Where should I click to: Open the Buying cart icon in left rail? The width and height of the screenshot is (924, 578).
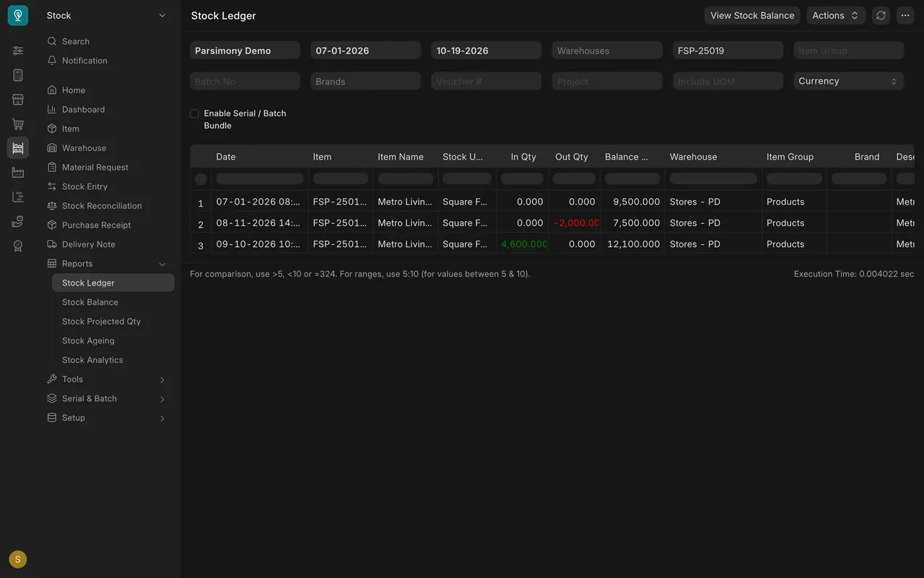point(18,124)
